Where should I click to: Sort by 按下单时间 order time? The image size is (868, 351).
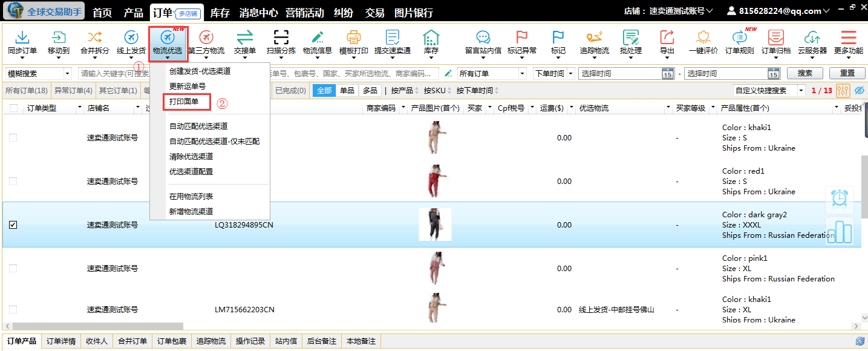pos(477,91)
